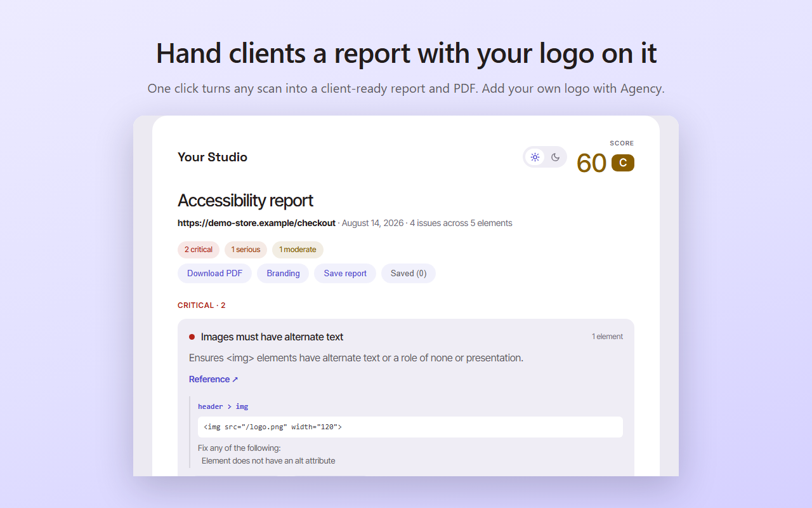812x508 pixels.
Task: Click the '1 element' count label
Action: pyautogui.click(x=607, y=337)
